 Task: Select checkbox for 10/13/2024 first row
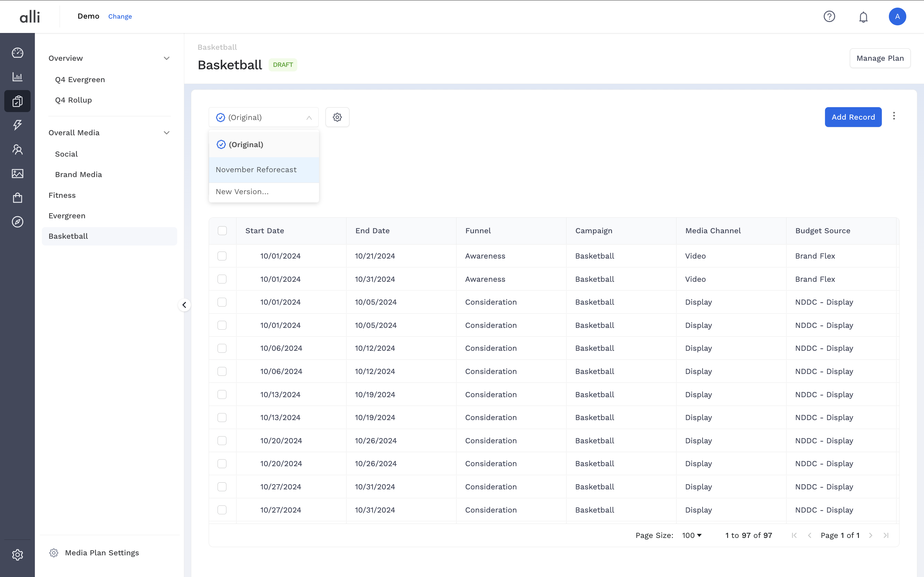click(222, 394)
